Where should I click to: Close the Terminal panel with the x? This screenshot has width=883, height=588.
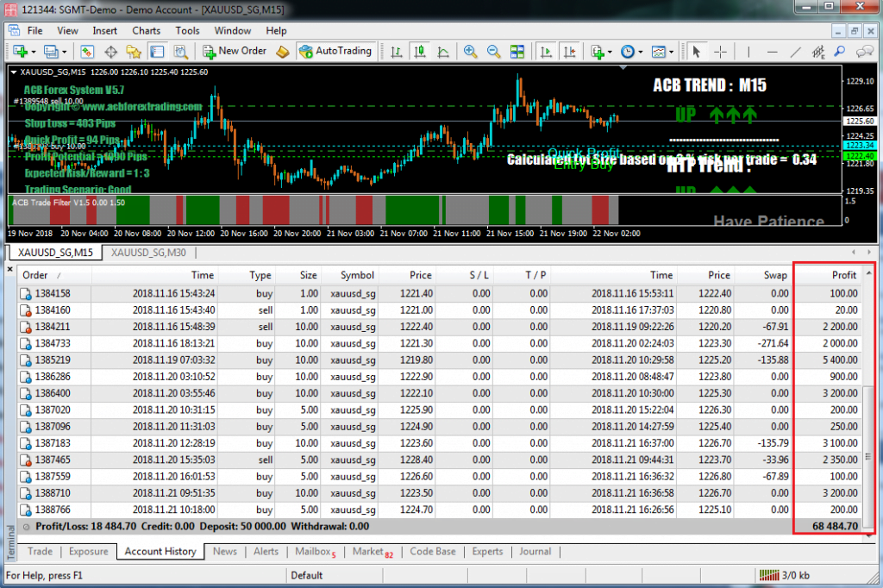click(x=9, y=269)
